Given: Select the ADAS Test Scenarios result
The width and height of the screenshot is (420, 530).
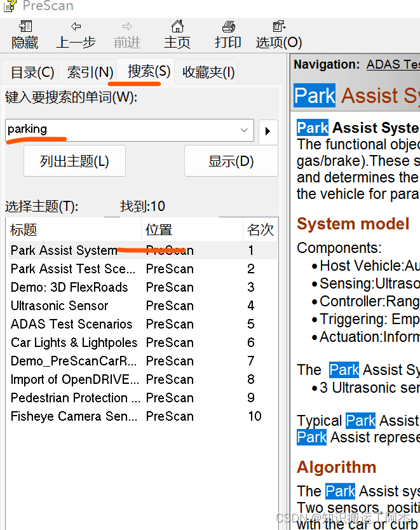Looking at the screenshot, I should click(x=72, y=324).
